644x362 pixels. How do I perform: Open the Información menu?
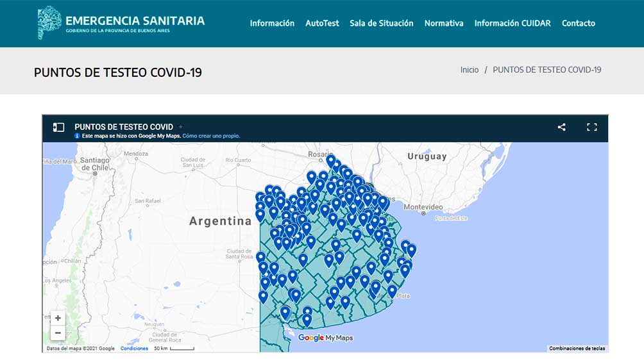coord(272,24)
